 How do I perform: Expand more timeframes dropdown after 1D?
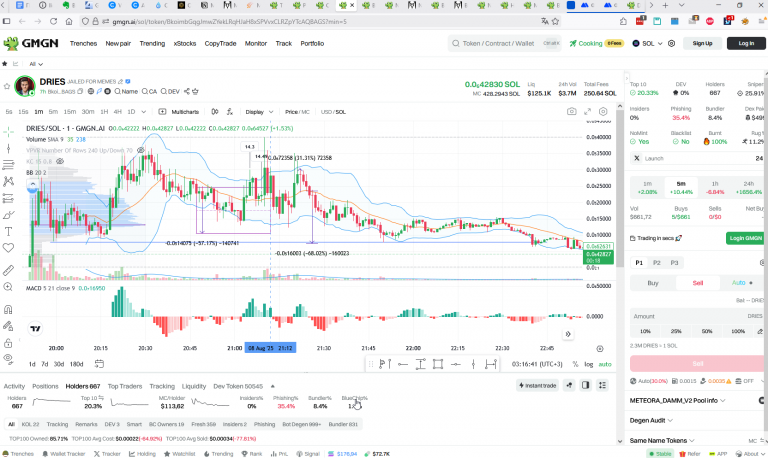(x=144, y=112)
